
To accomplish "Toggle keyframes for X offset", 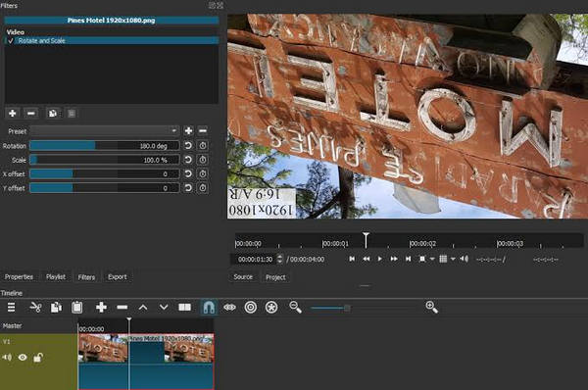I will (203, 173).
